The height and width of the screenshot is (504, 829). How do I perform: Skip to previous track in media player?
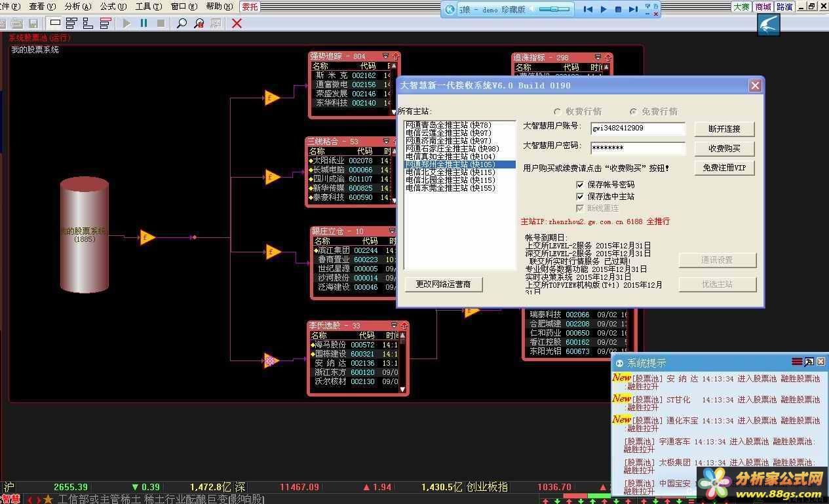tap(588, 9)
